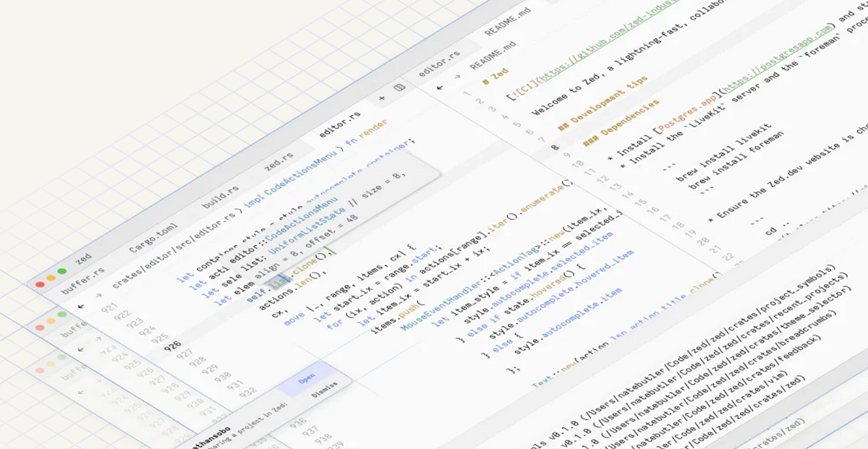
Task: Go forward using the right arrow in the README pane
Action: (x=459, y=75)
